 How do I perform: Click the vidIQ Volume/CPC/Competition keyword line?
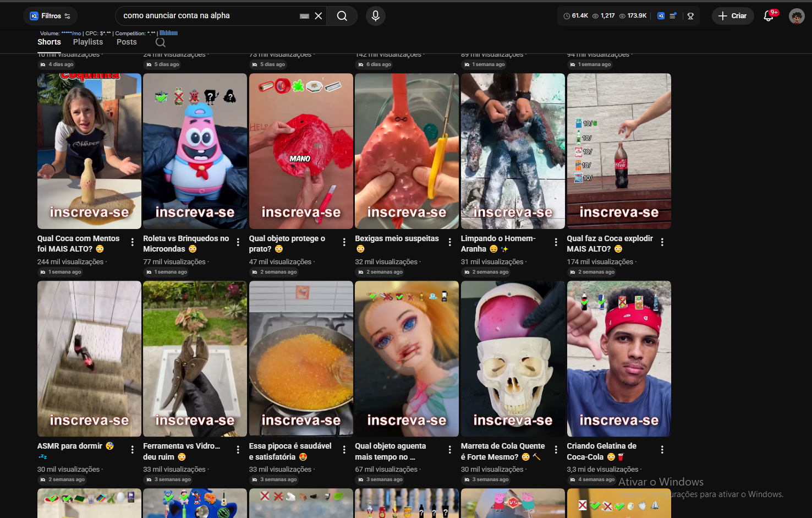(109, 33)
